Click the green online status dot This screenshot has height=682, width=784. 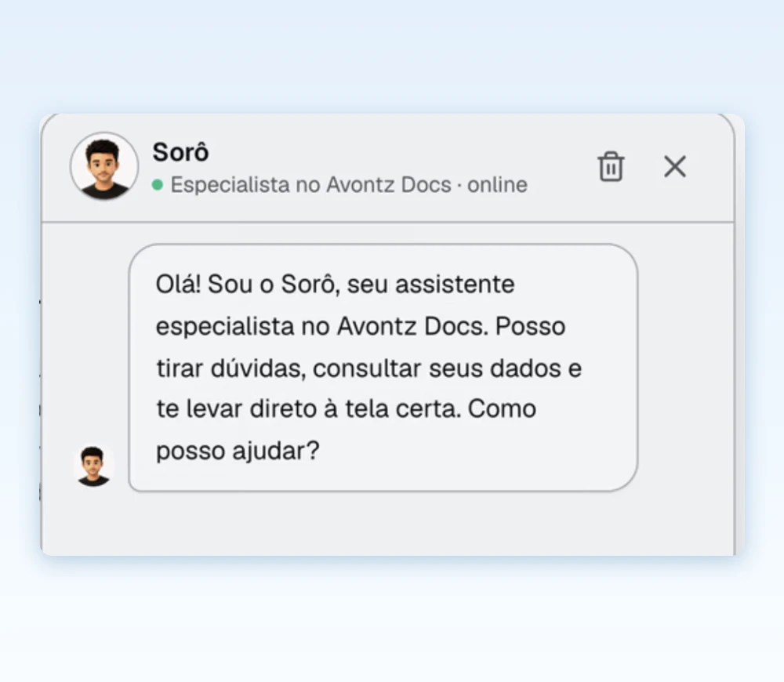tap(158, 185)
